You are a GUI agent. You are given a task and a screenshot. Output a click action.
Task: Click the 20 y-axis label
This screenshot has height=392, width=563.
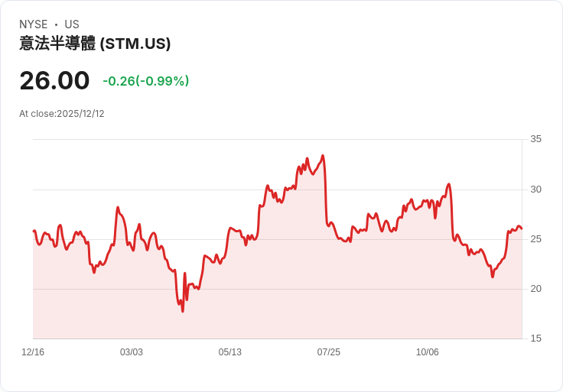coord(535,289)
